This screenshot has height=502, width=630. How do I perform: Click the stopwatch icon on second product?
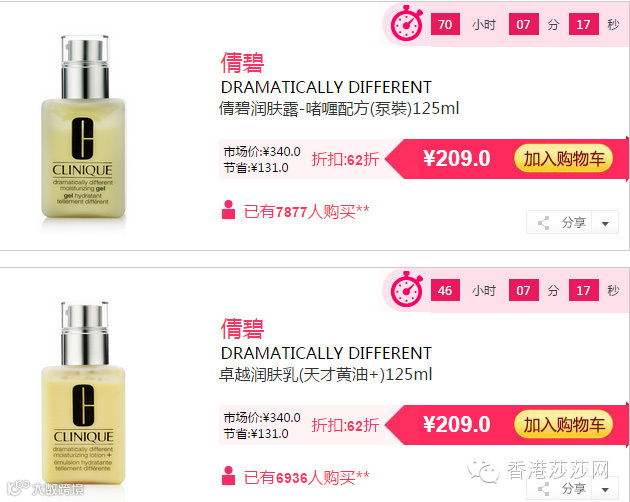click(407, 289)
